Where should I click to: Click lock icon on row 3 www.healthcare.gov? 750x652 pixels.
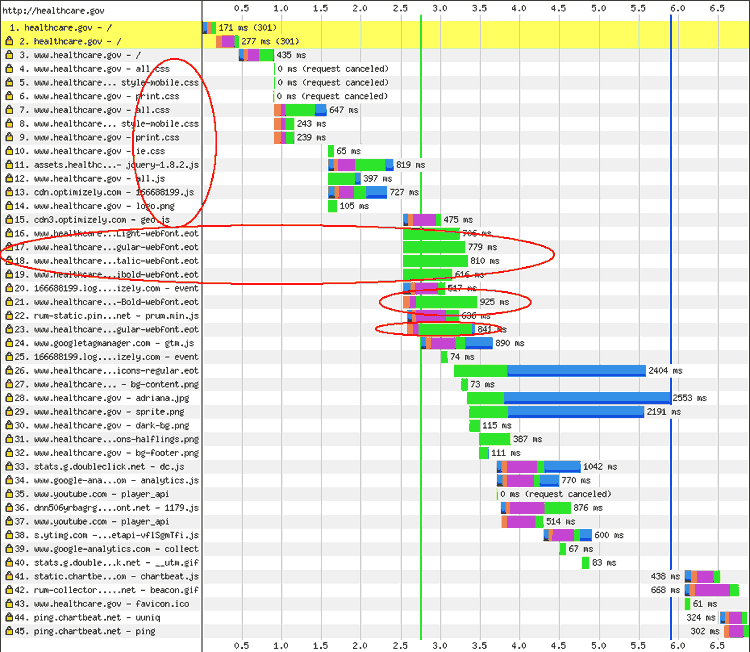tap(9, 55)
